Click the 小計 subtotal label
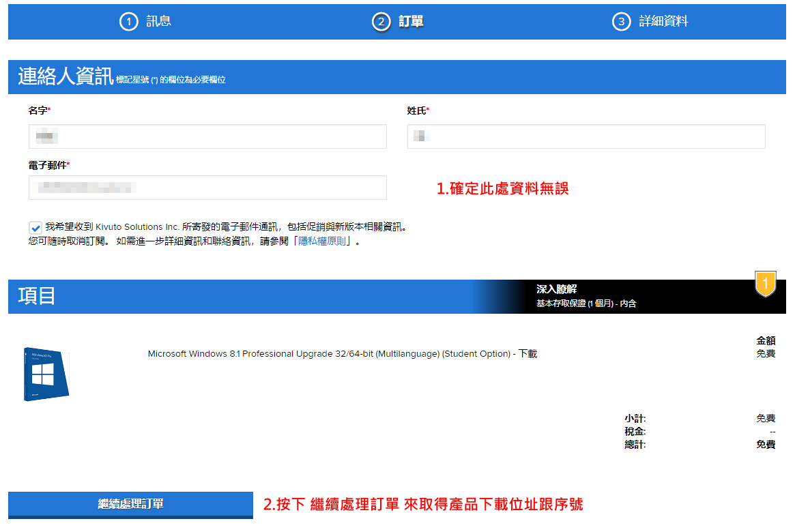 point(635,419)
